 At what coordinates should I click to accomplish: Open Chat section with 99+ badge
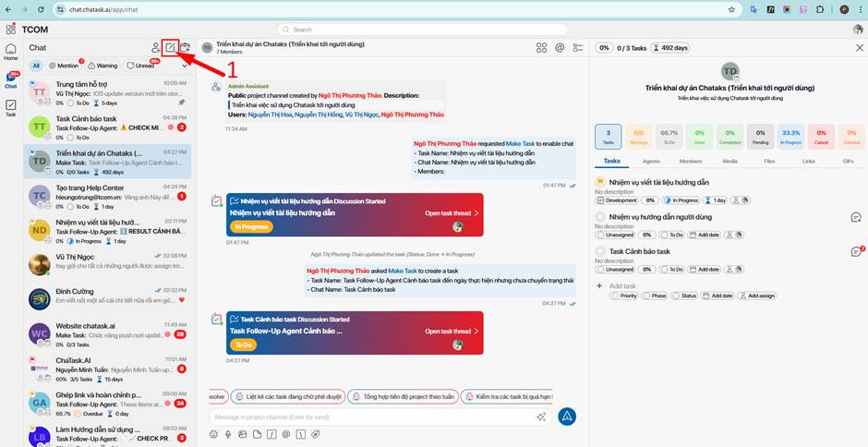tap(10, 80)
